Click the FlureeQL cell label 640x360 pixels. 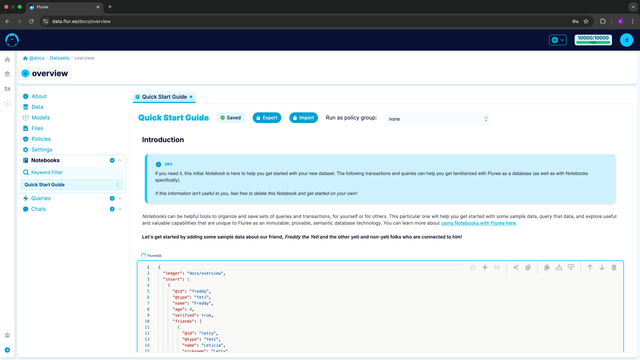151,256
